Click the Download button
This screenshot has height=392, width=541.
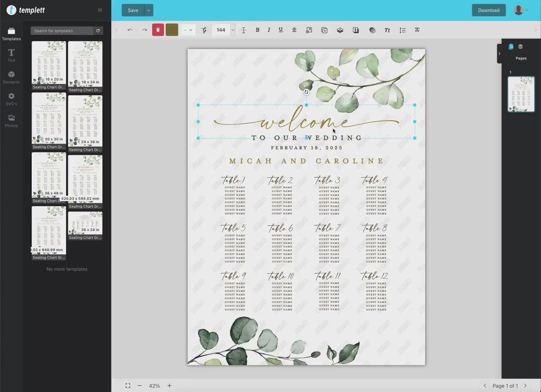click(489, 10)
